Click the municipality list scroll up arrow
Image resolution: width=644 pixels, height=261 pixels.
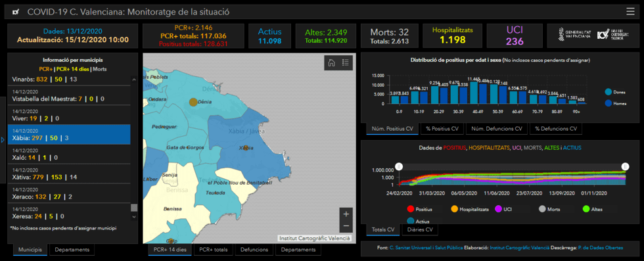[134, 79]
